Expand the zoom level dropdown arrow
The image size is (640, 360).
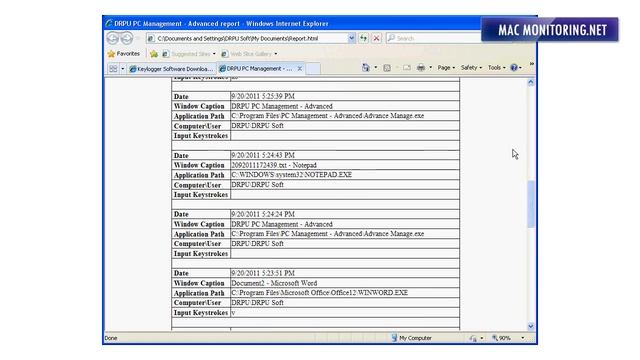(x=522, y=338)
